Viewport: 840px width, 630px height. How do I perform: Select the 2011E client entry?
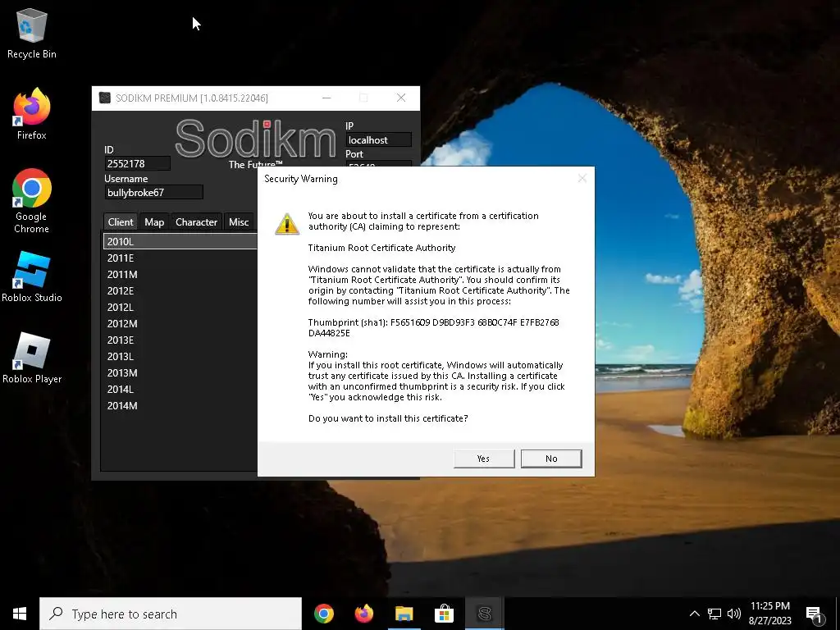point(180,258)
